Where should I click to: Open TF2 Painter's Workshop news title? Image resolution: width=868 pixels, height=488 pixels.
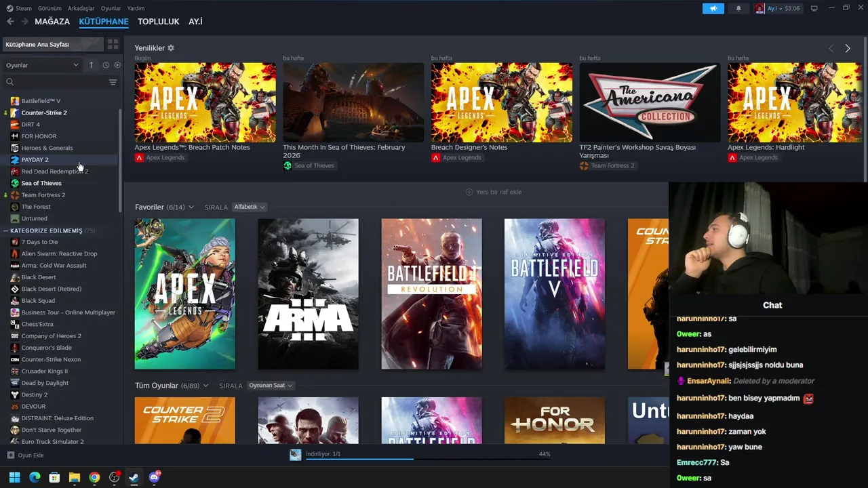point(637,151)
